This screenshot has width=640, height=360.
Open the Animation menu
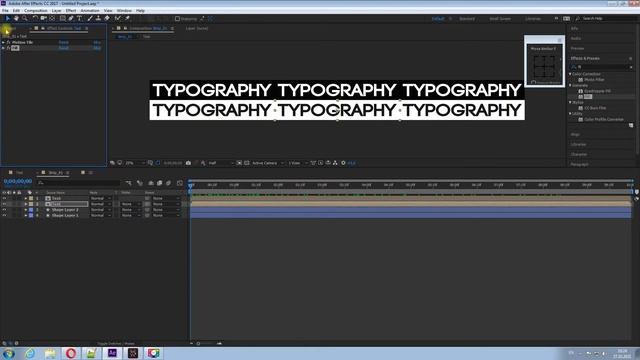(90, 11)
